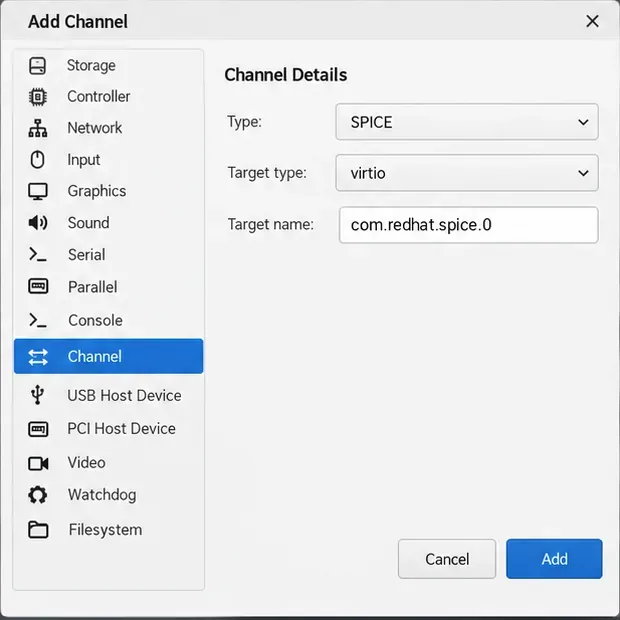Choose Network from the sidebar list
The width and height of the screenshot is (620, 620).
point(108,128)
